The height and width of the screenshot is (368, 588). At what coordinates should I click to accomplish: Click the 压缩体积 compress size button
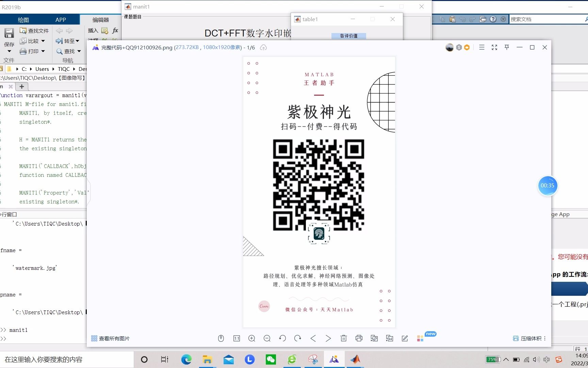(x=527, y=338)
